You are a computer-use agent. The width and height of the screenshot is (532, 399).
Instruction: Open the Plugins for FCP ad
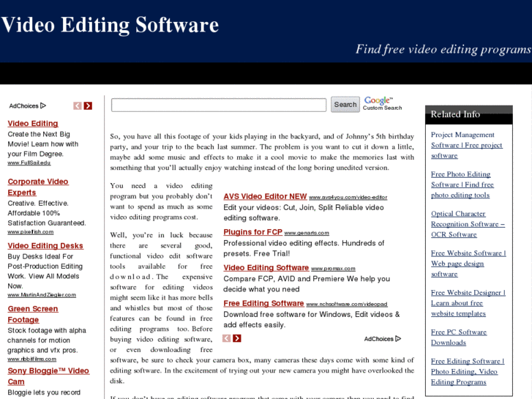[252, 232]
